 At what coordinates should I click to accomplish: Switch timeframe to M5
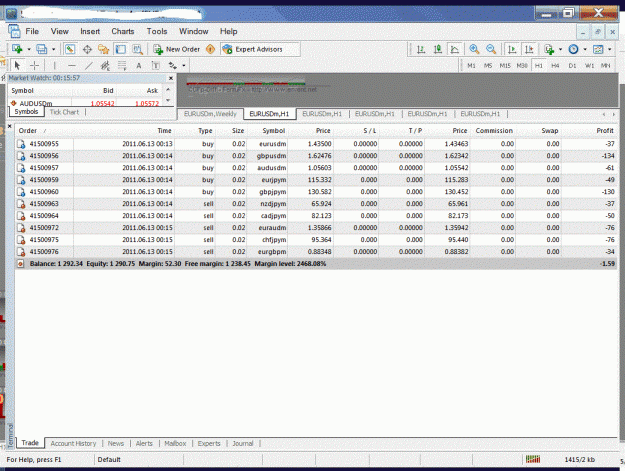(488, 66)
